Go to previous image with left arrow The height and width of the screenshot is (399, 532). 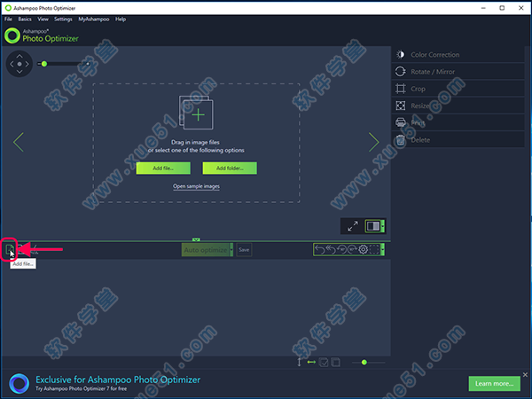[19, 142]
